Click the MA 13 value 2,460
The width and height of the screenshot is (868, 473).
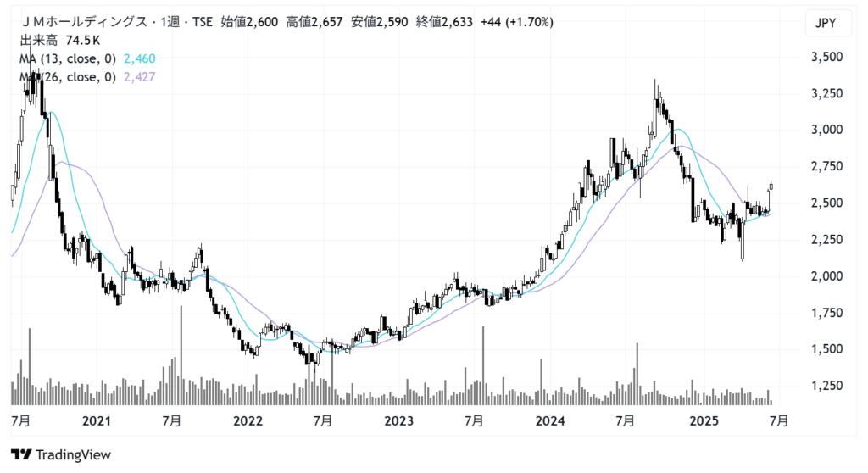click(x=140, y=58)
